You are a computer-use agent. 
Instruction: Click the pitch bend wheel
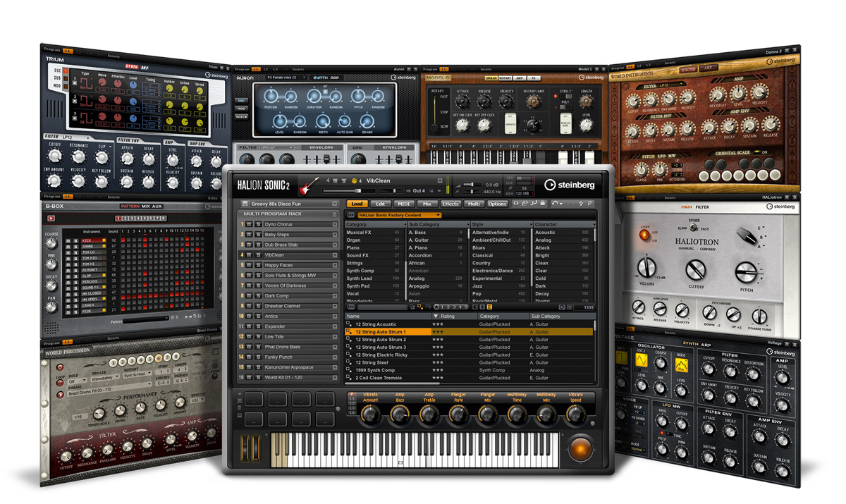(x=245, y=448)
